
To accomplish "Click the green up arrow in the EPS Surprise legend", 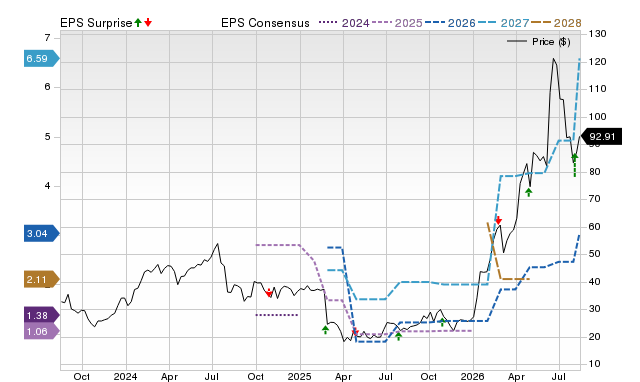I will pos(138,23).
